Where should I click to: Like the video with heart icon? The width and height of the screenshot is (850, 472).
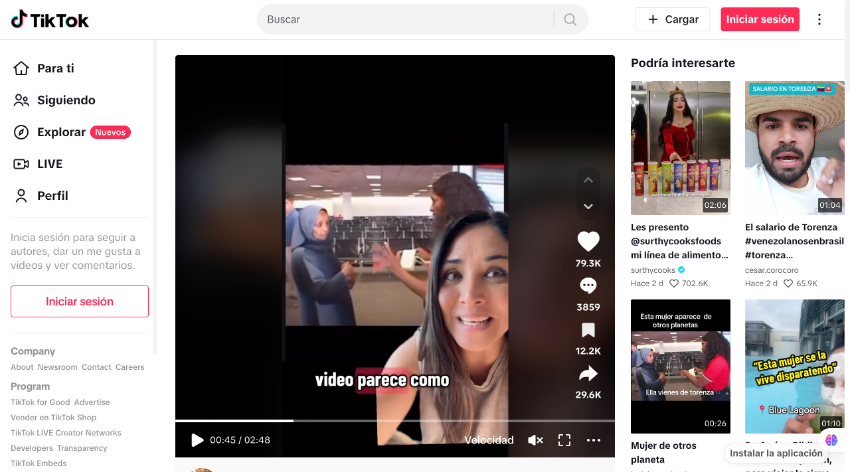(588, 241)
